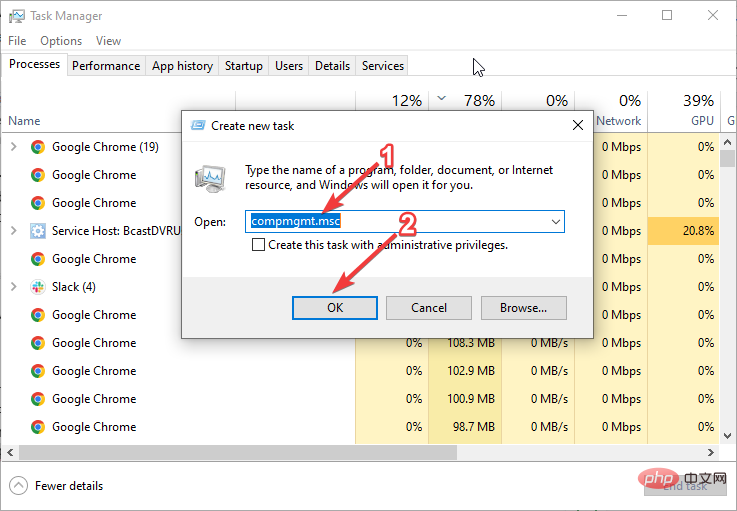Click Chrome icon of Google Chrome (19) row
This screenshot has height=511, width=737.
[38, 147]
